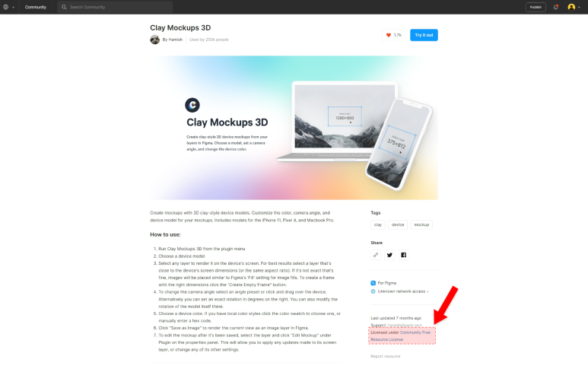Click the heart like icon

coord(389,35)
